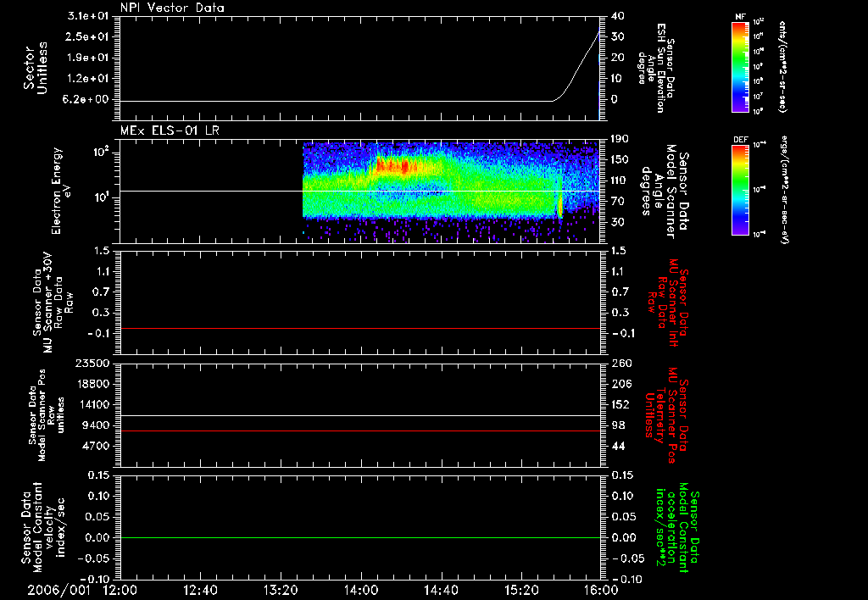Click the '110' scanner angle tick value
The width and height of the screenshot is (868, 600).
[620, 181]
